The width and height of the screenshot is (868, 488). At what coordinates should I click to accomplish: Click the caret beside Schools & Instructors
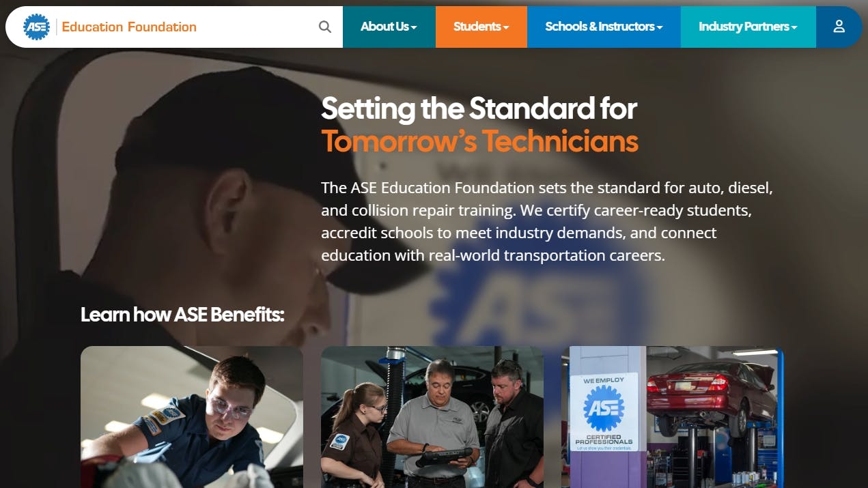coord(660,28)
